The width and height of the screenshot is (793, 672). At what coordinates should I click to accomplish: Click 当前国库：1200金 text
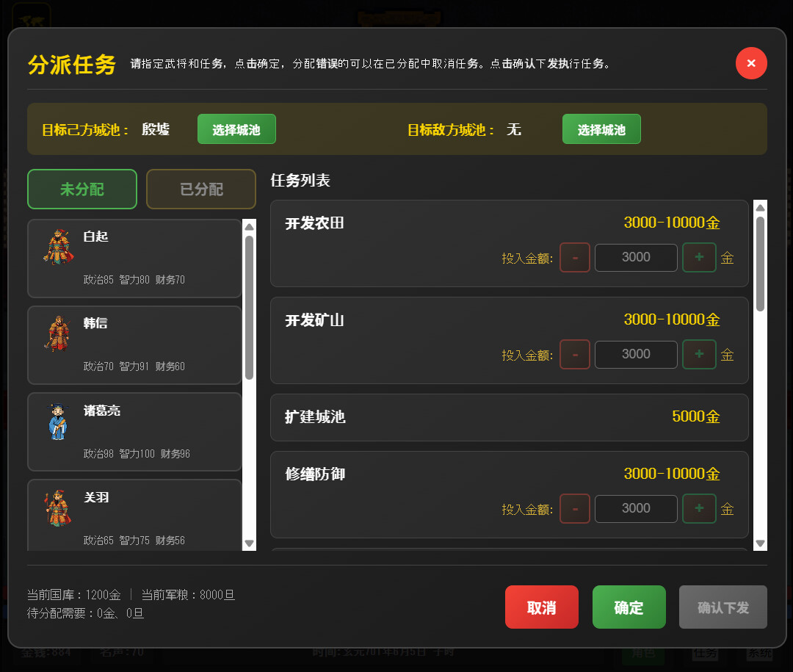(74, 595)
